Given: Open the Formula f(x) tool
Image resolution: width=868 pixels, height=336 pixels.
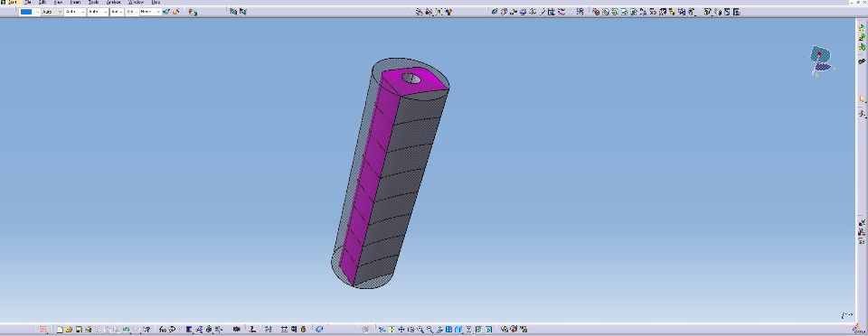Looking at the screenshot, I should [x=162, y=330].
